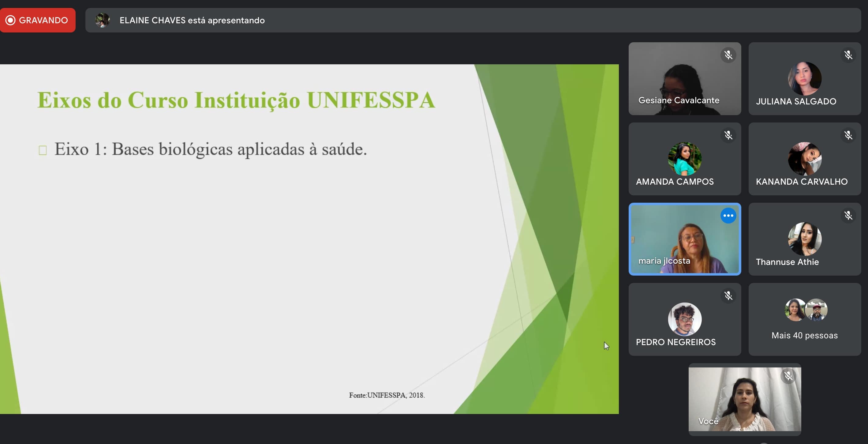The height and width of the screenshot is (444, 868).
Task: Click the Gesiane Cavalcante name label
Action: coord(679,100)
